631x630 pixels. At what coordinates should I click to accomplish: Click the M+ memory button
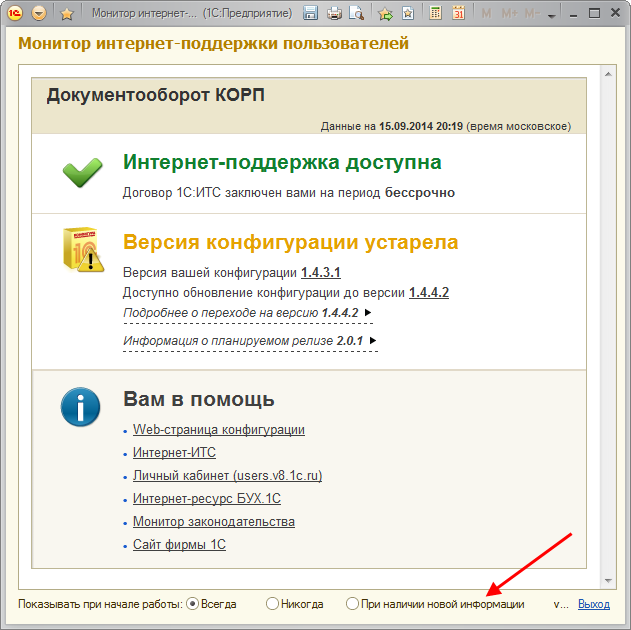[509, 14]
